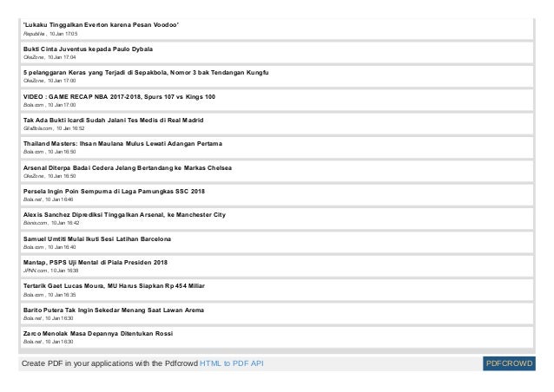The image size is (554, 392).
Task: Click the source line under the Lucas Moura headline
Action: pyautogui.click(x=49, y=295)
